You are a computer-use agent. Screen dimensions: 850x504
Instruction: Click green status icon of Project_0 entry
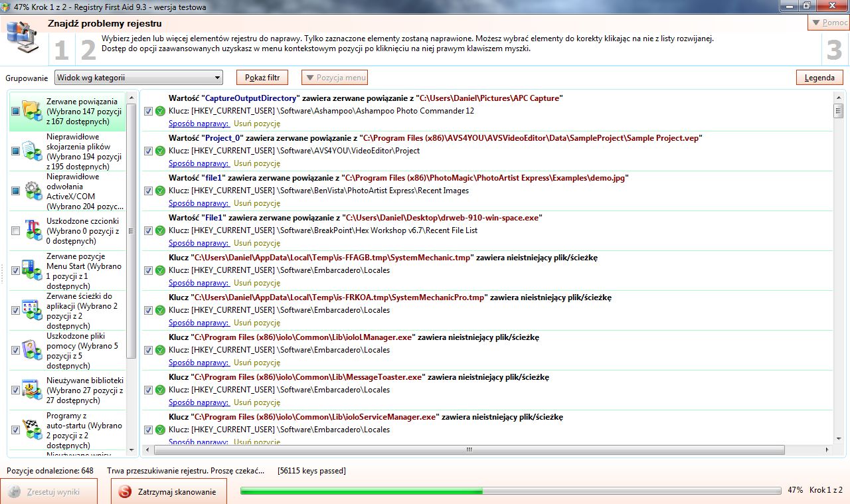pyautogui.click(x=160, y=151)
